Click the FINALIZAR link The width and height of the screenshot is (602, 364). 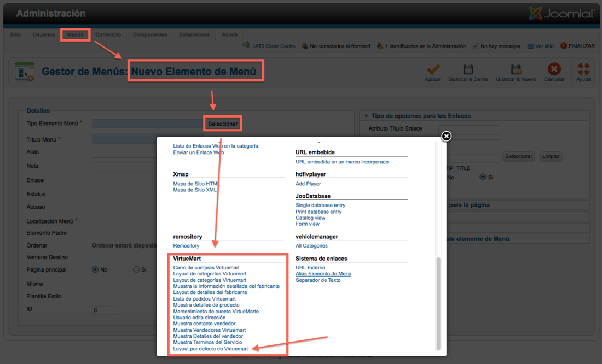pos(581,46)
